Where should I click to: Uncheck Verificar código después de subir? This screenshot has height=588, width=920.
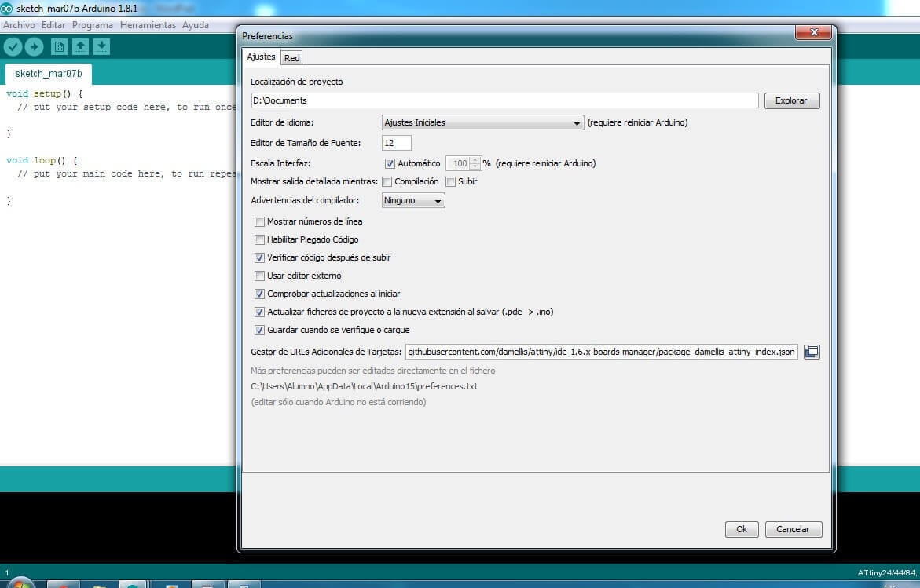(259, 258)
